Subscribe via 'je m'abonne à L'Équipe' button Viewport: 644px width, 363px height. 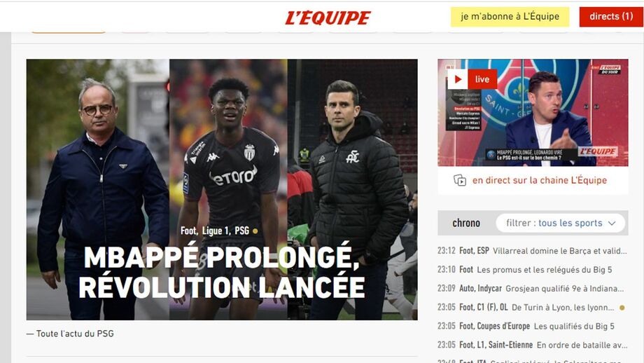pyautogui.click(x=510, y=17)
